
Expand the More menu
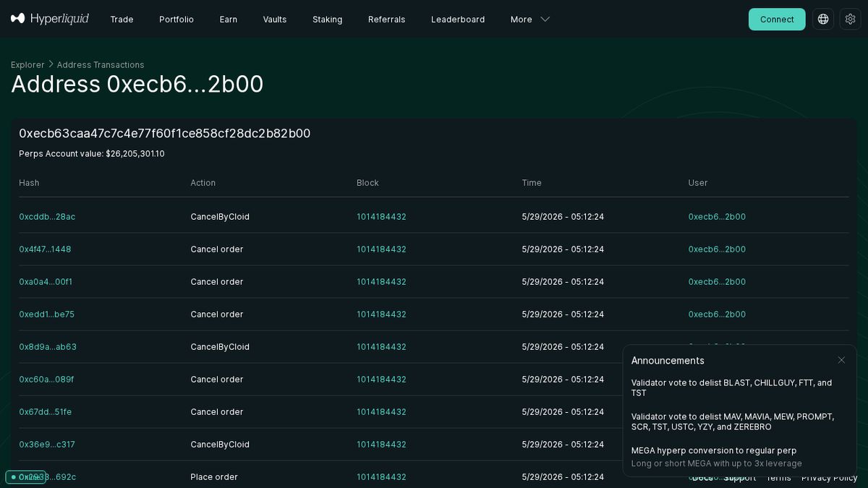pyautogui.click(x=530, y=20)
